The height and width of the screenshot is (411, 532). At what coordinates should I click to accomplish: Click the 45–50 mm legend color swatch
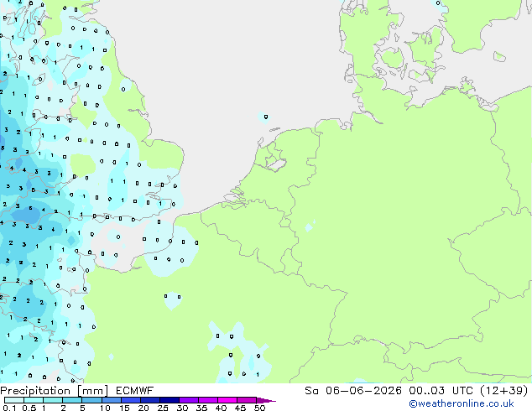[x=247, y=400]
